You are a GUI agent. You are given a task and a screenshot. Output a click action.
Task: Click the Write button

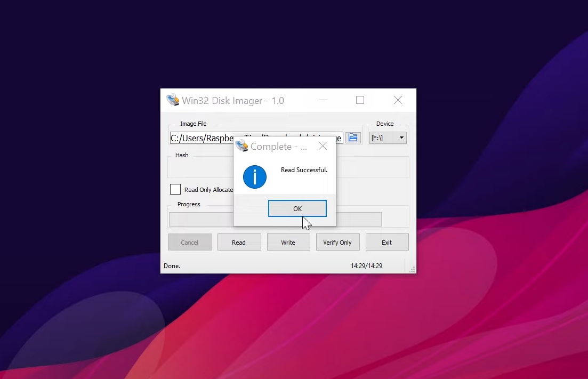(288, 242)
